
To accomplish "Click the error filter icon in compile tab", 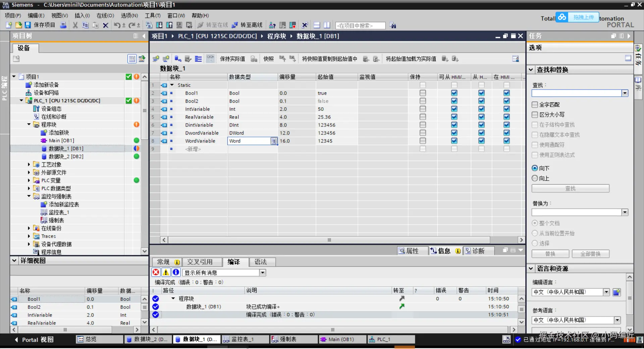I will tap(156, 272).
